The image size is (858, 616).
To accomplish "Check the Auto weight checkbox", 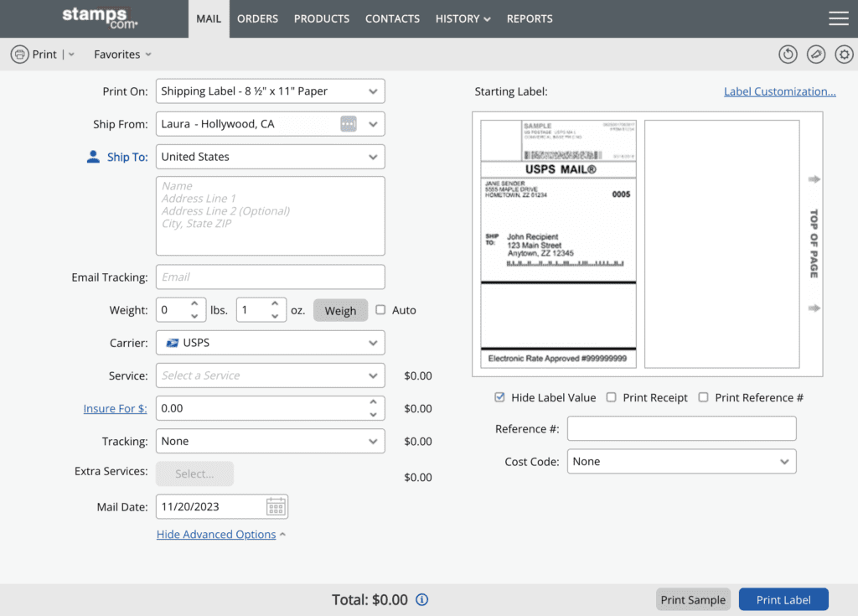I will [379, 309].
